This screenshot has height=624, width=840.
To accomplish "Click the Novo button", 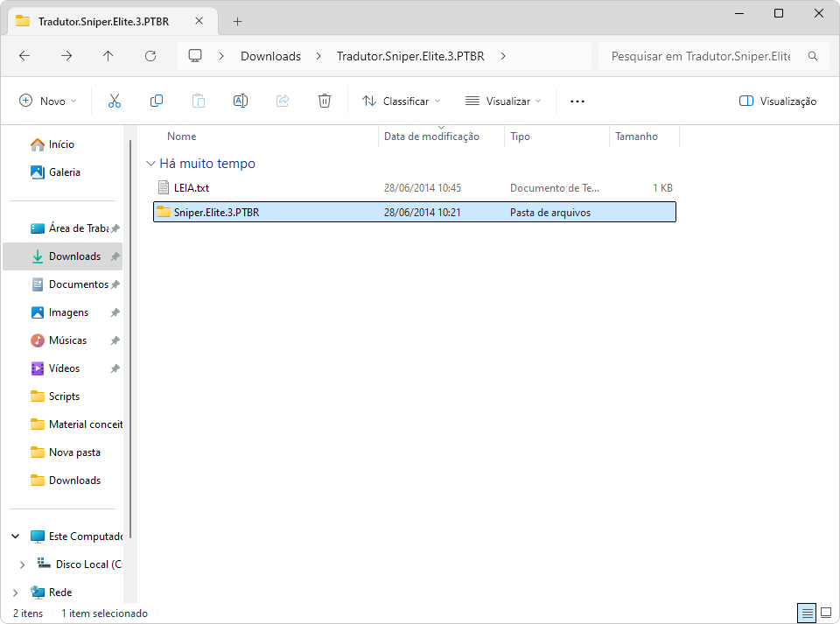I will (x=48, y=102).
